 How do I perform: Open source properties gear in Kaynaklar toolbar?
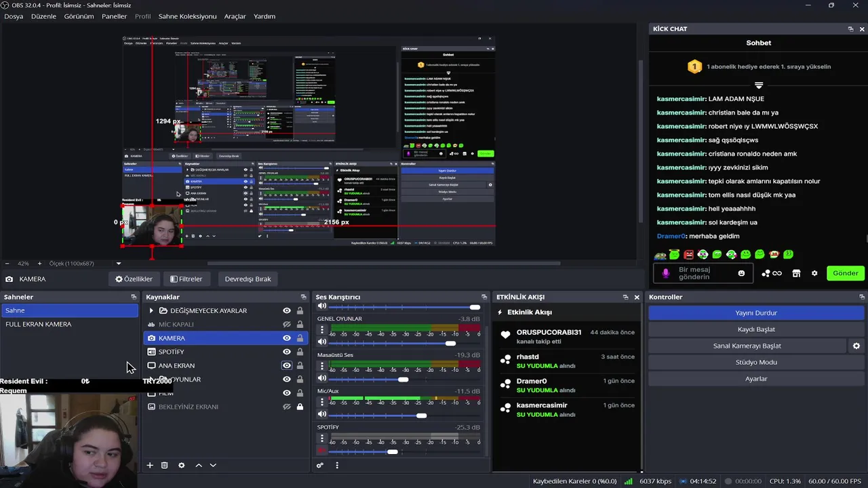pos(181,466)
